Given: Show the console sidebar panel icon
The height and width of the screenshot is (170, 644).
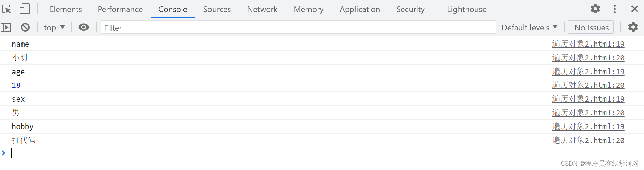Looking at the screenshot, I should coord(6,27).
